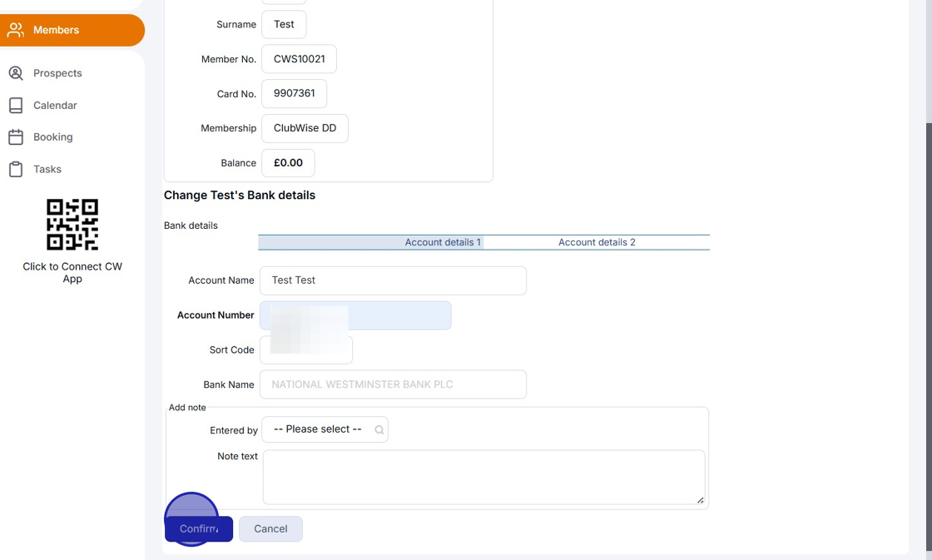Click into the Account Number field
Screen dimensions: 932x560
click(x=355, y=315)
